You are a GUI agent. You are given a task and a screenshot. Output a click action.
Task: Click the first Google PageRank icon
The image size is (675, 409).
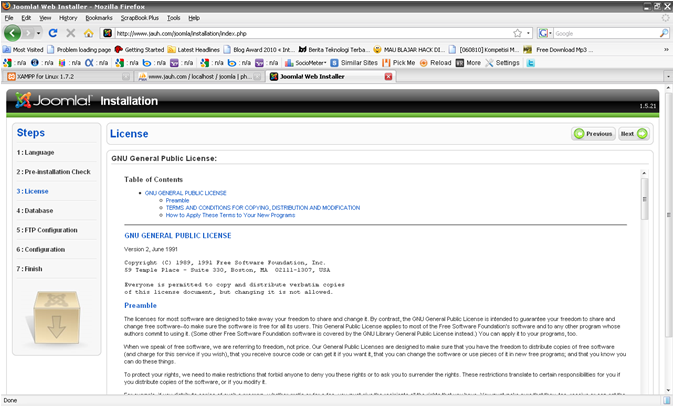click(7, 63)
